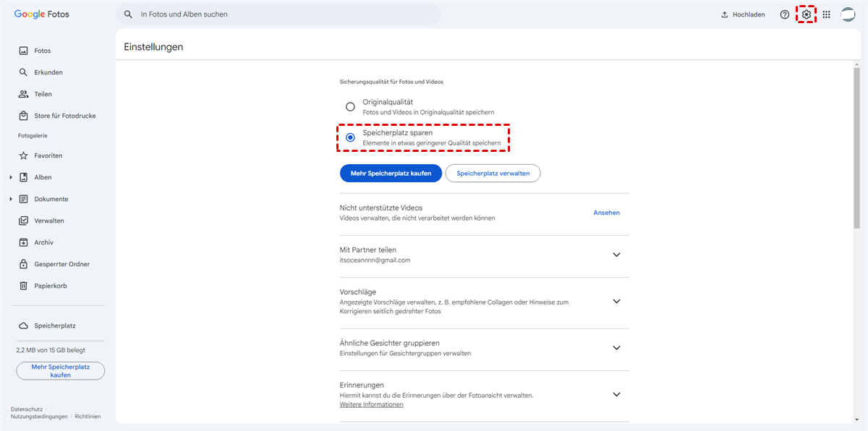
Task: Expand the Mit Partner teilen section
Action: 616,255
